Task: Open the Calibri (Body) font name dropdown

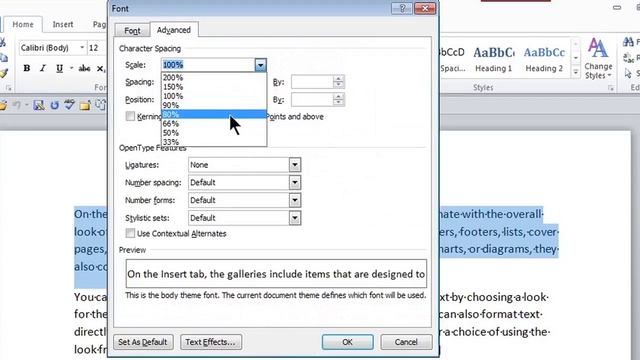Action: pyautogui.click(x=82, y=48)
